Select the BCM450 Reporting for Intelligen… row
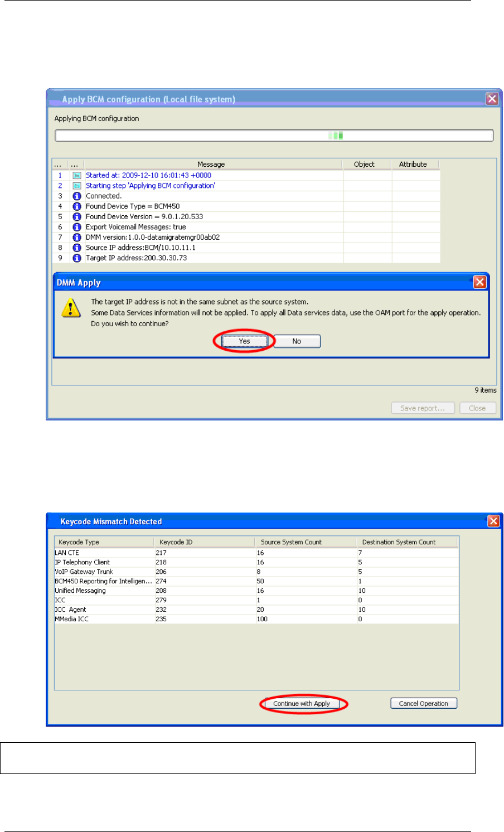Image resolution: width=504 pixels, height=832 pixels. point(256,581)
